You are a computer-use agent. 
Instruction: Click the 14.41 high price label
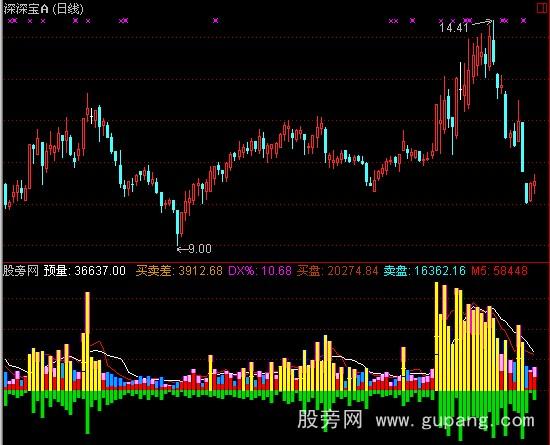click(454, 28)
